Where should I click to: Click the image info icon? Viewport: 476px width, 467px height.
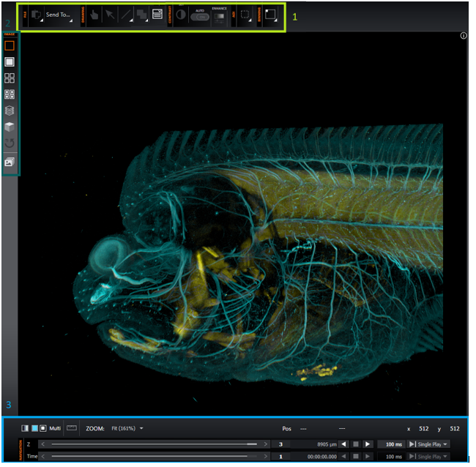[x=464, y=36]
